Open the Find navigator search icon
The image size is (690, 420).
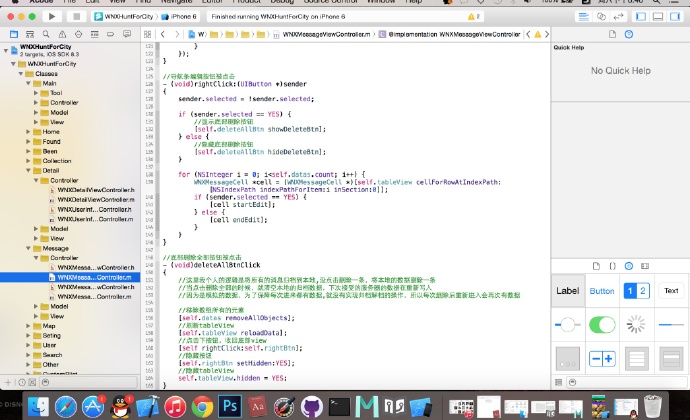[44, 35]
